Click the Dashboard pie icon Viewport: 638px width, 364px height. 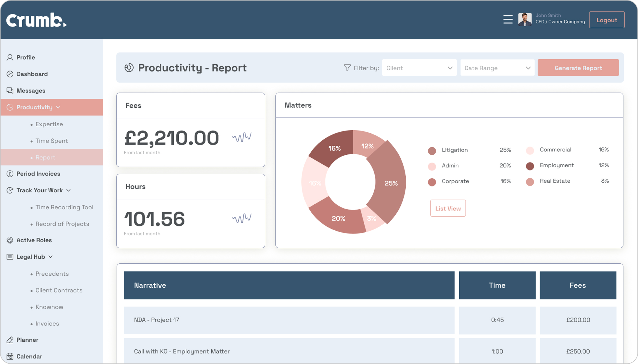click(10, 74)
